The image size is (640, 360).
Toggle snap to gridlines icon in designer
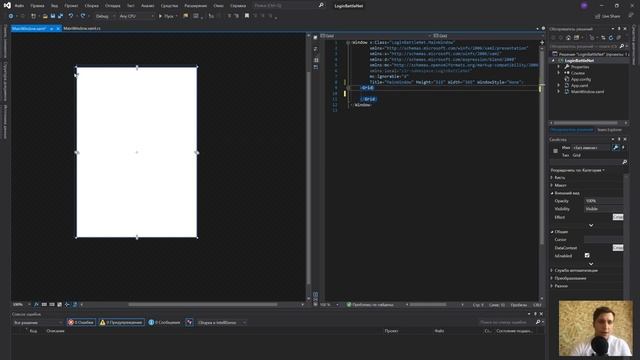(52, 304)
